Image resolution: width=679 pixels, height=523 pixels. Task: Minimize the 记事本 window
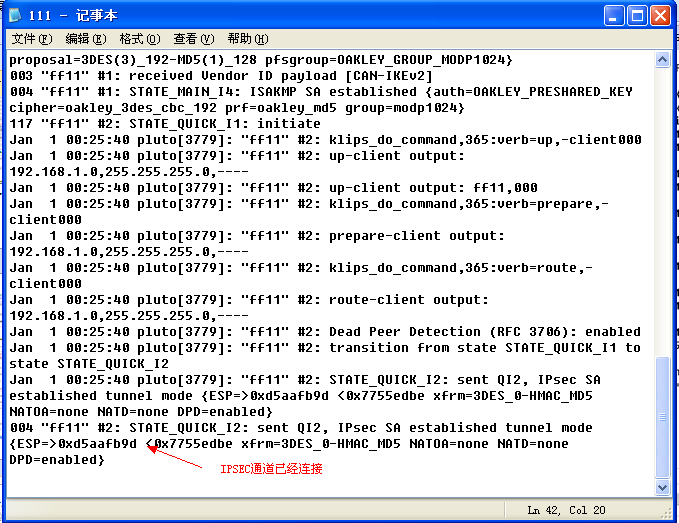[x=612, y=16]
